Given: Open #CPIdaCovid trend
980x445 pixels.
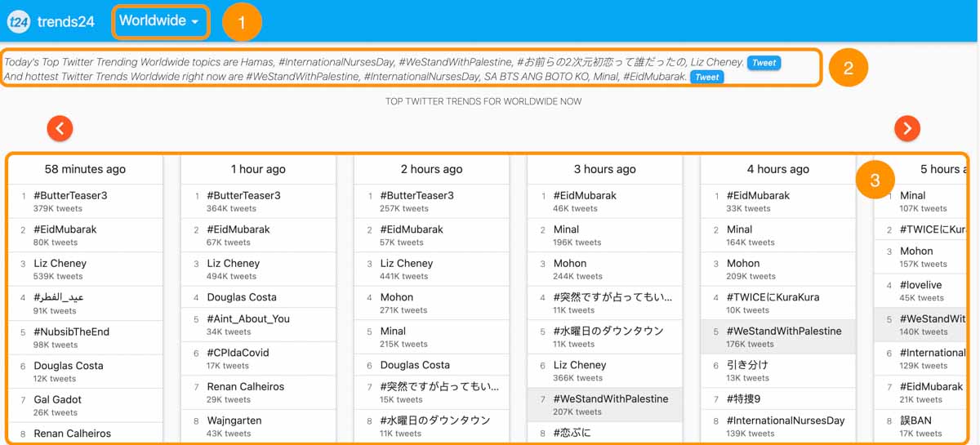Looking at the screenshot, I should click(238, 353).
